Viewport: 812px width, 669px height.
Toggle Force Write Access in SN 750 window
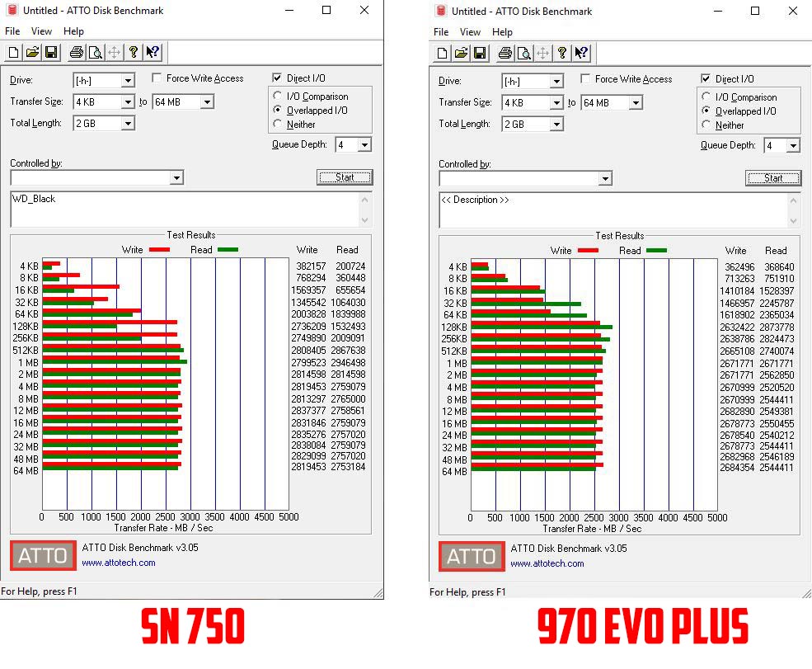coord(157,78)
